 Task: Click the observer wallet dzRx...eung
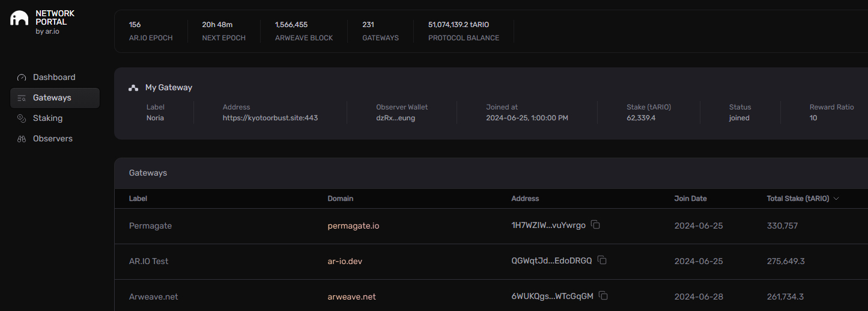coord(396,118)
